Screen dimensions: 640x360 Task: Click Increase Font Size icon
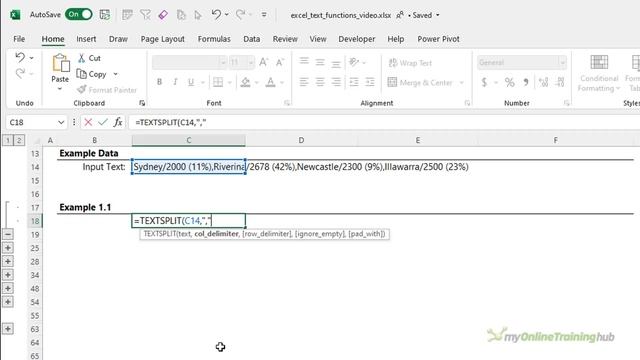pos(264,62)
